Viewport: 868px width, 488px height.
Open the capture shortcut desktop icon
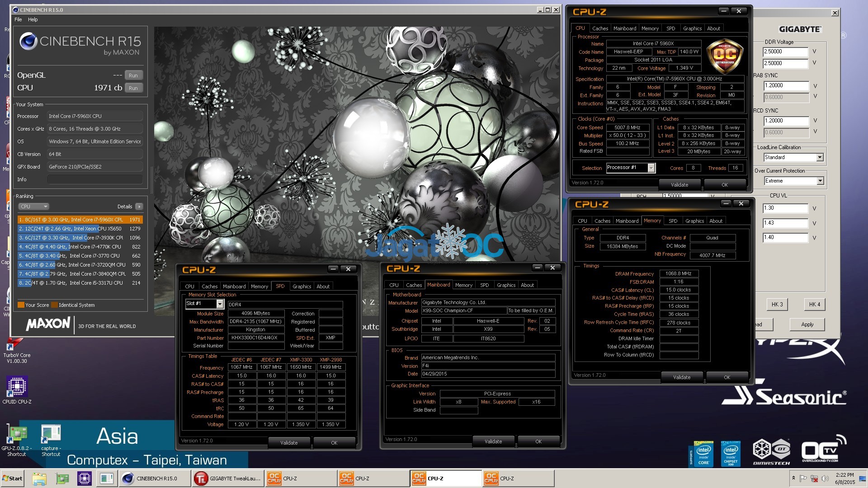pyautogui.click(x=51, y=441)
